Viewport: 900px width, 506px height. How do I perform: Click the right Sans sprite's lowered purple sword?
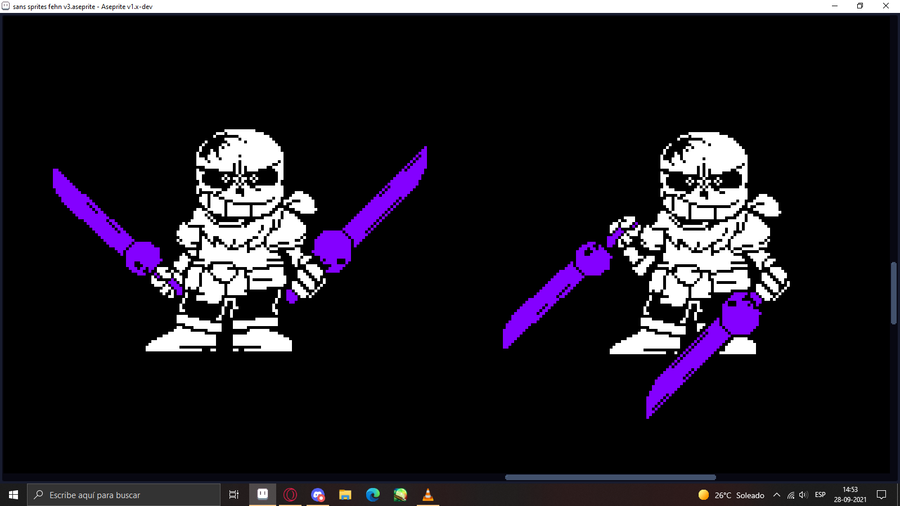703,356
